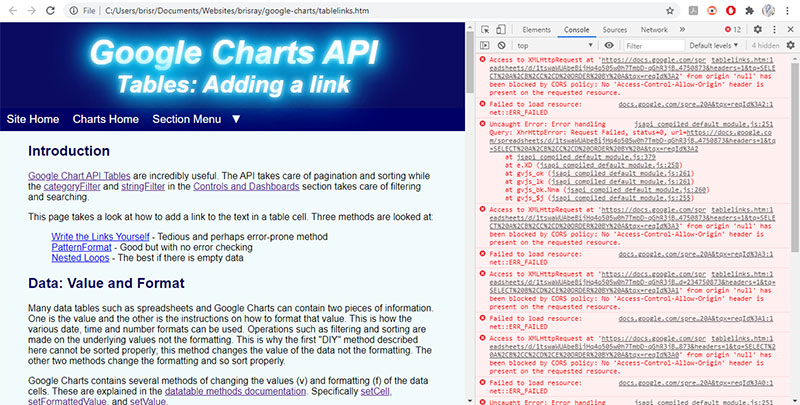Reload the tablelinks.htm page

50,11
